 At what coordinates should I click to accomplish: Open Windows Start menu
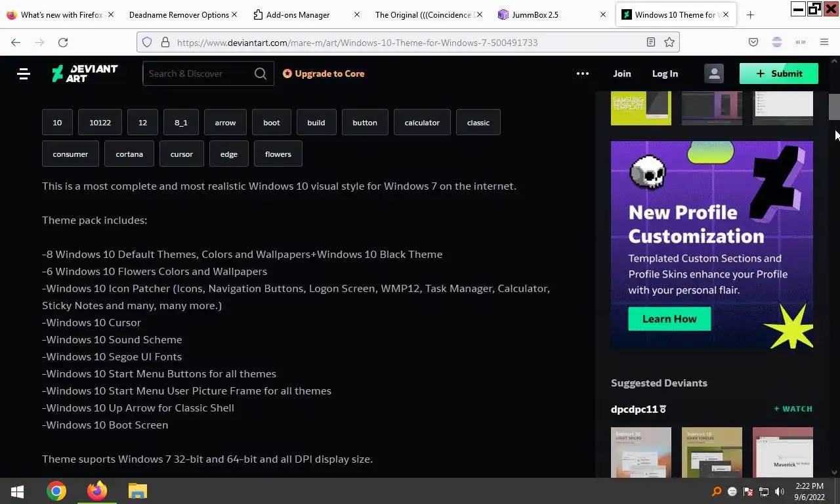point(18,491)
